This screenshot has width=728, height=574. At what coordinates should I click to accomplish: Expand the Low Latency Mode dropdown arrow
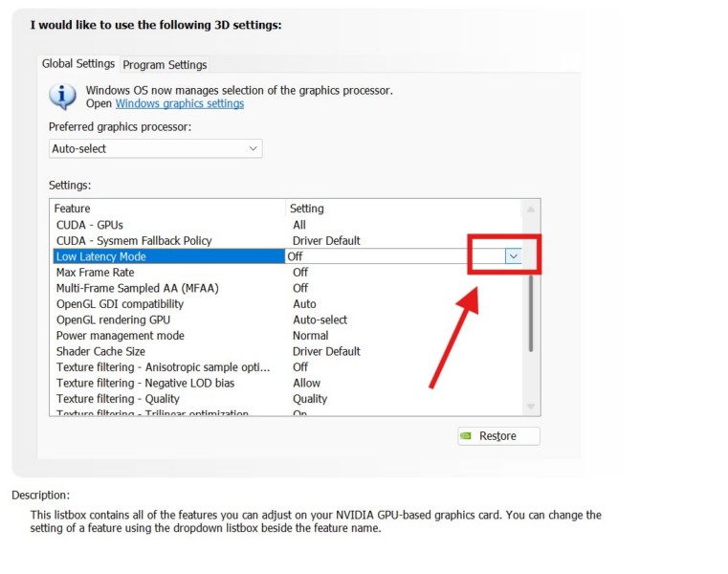pyautogui.click(x=513, y=256)
